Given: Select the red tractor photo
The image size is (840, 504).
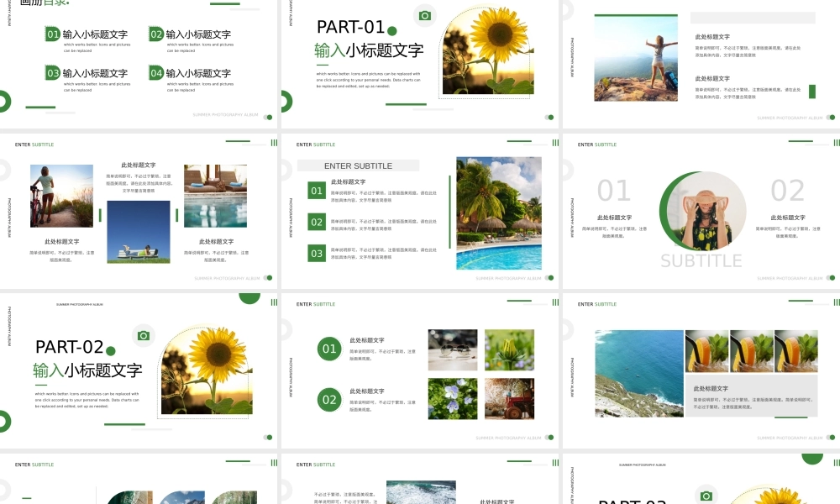Looking at the screenshot, I should click(x=510, y=398).
